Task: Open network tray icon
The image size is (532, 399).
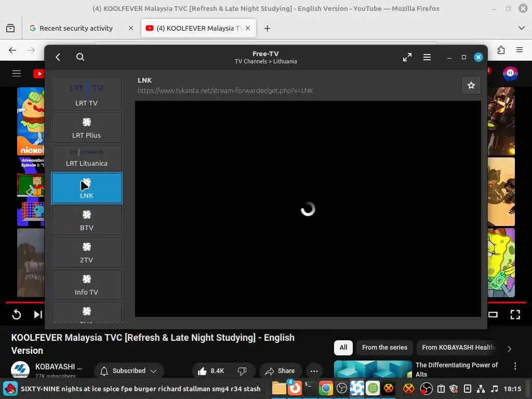Action: click(x=481, y=389)
